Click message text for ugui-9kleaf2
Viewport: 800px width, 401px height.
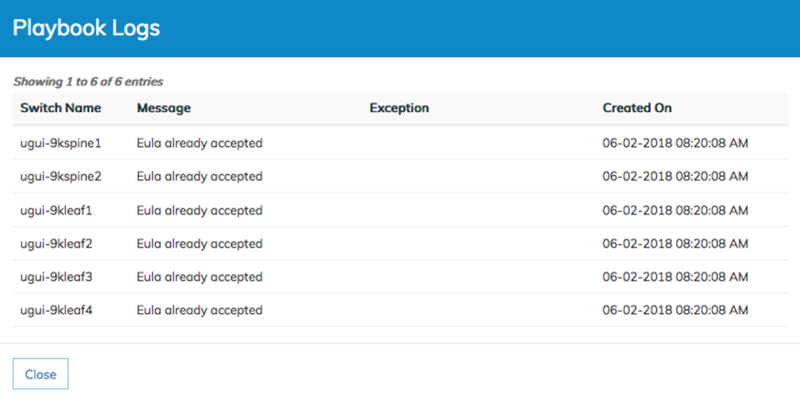point(199,244)
